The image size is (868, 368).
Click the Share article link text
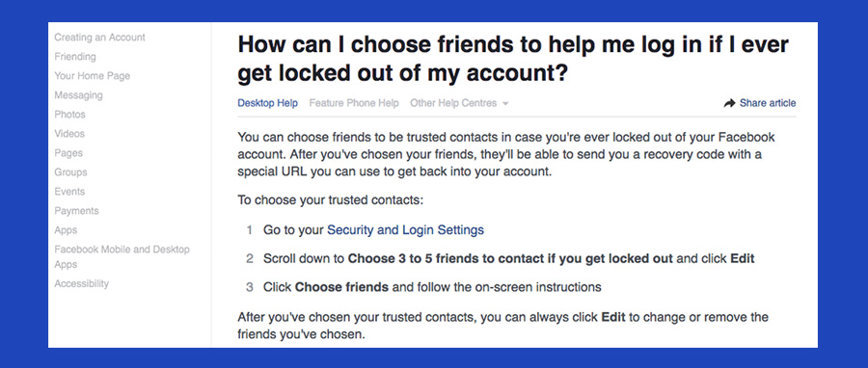(x=768, y=103)
